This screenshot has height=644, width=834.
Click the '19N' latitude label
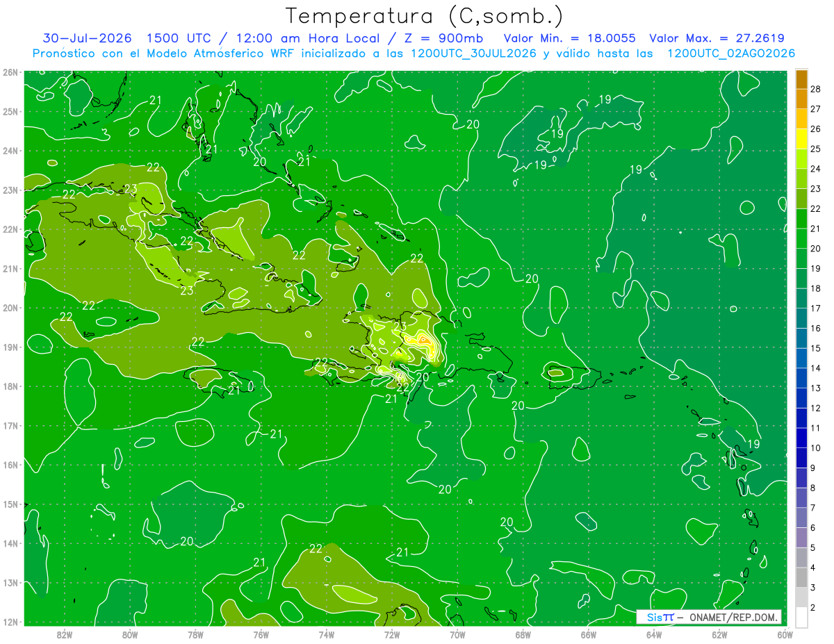(x=10, y=347)
